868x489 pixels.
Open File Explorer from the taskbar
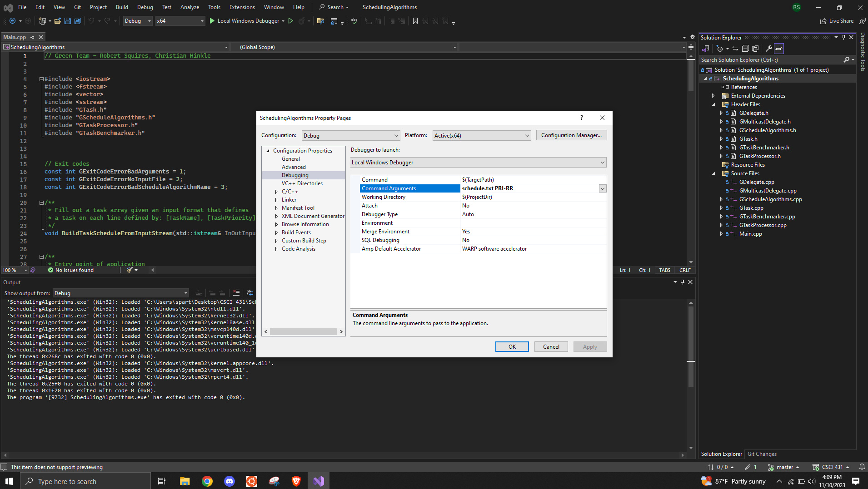(x=185, y=481)
